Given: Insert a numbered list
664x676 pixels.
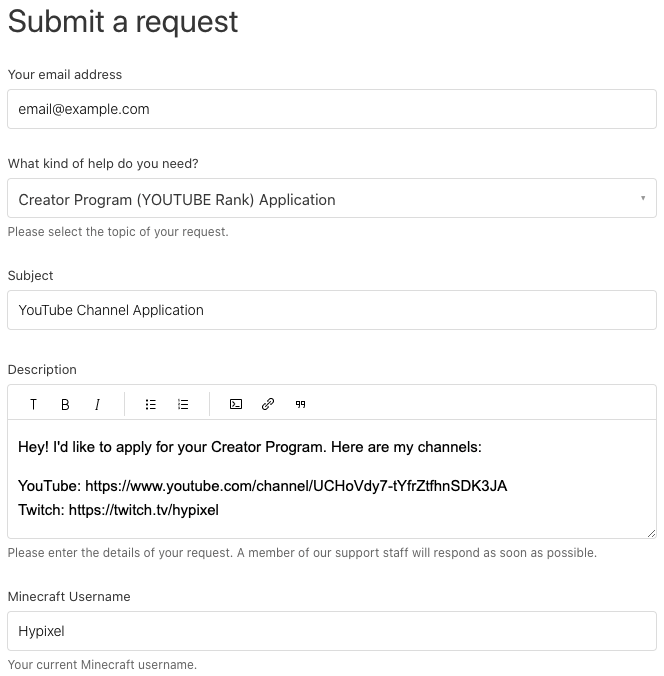Looking at the screenshot, I should pos(183,404).
